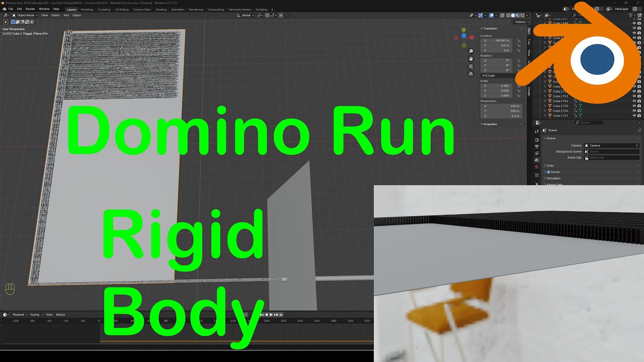Toggle the Gravity checkbox

pos(548,172)
